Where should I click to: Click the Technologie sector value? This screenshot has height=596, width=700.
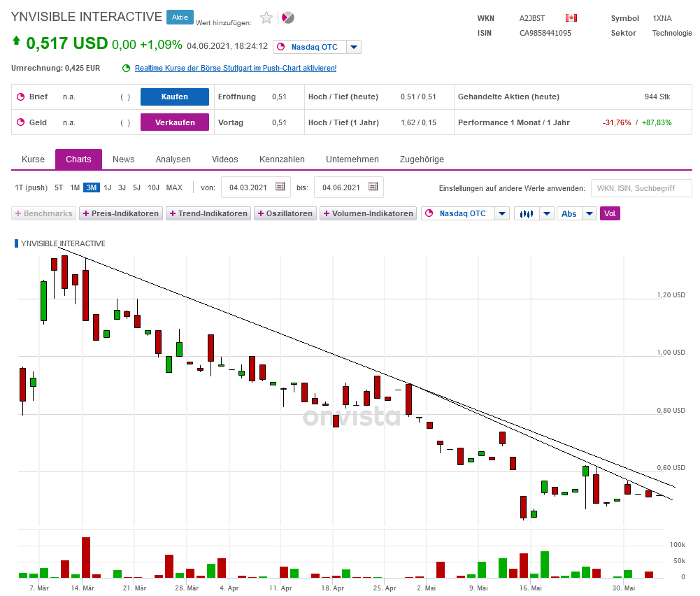point(672,33)
